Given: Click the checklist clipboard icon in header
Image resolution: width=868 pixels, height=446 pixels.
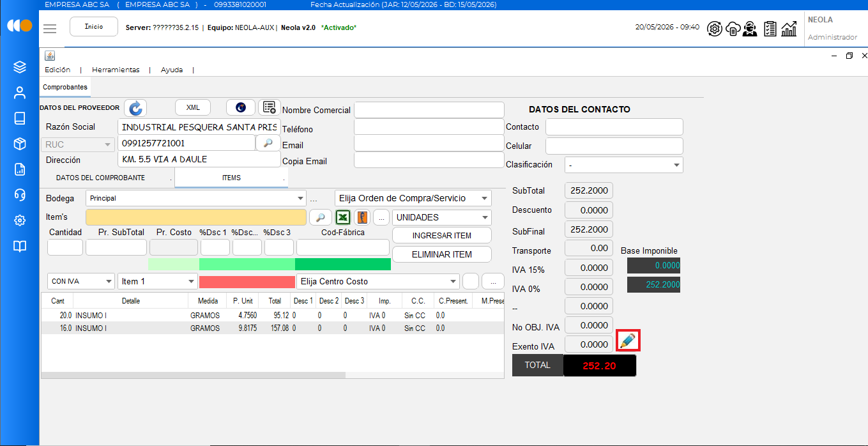Looking at the screenshot, I should [770, 29].
